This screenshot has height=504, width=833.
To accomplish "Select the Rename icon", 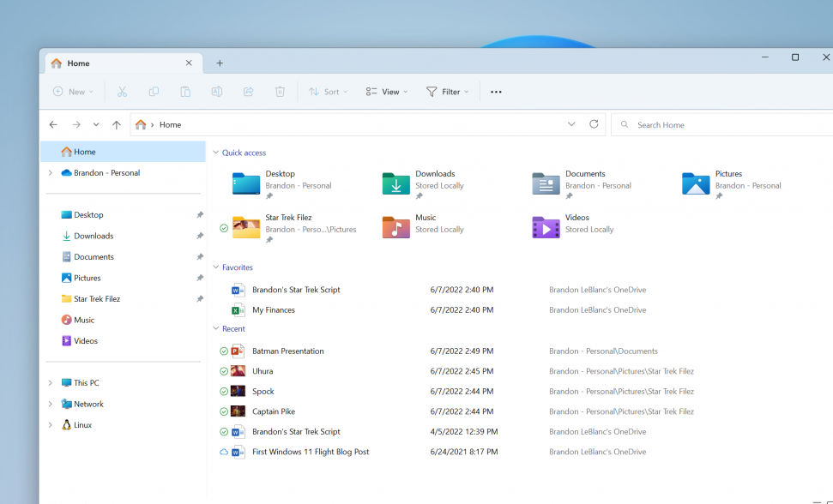I will point(217,91).
